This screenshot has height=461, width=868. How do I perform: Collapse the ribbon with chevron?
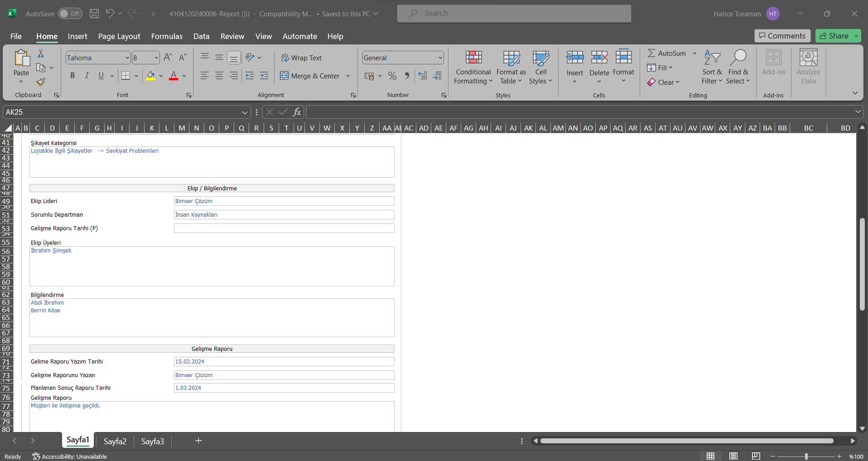855,93
